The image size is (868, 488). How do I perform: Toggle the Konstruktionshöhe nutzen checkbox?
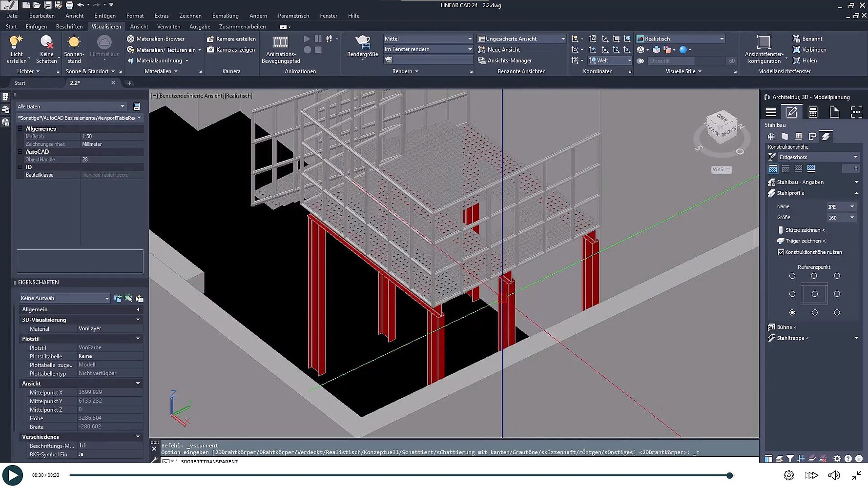(x=781, y=252)
